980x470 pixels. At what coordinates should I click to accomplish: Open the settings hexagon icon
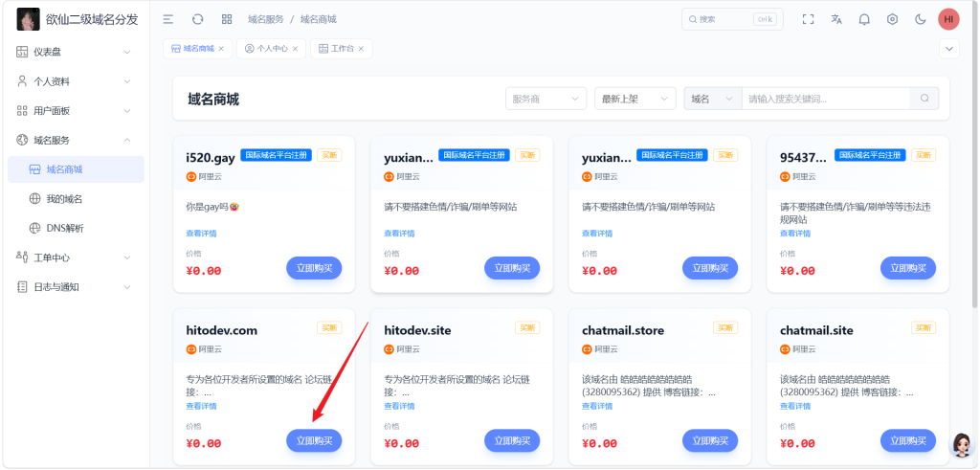click(892, 19)
